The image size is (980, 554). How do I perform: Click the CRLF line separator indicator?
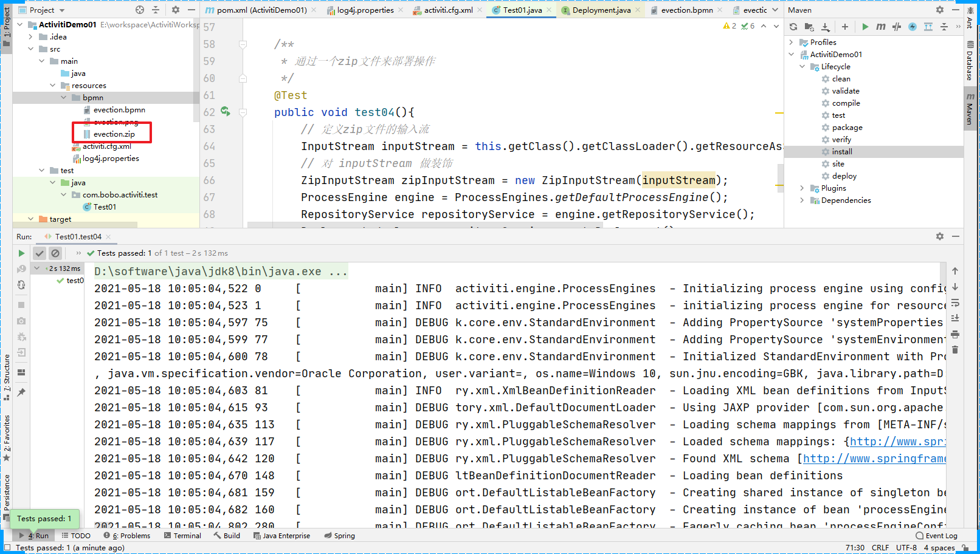point(880,547)
